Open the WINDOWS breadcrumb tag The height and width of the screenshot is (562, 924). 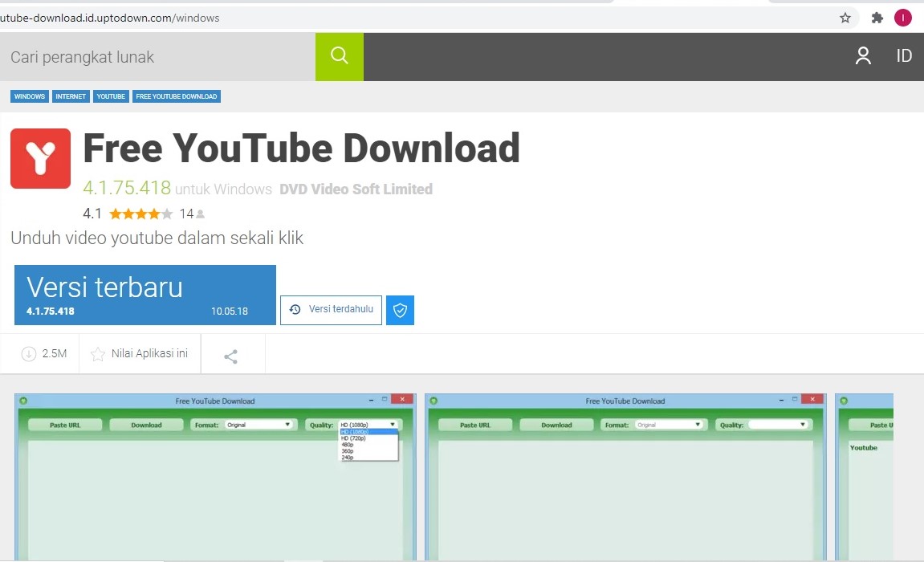(x=30, y=96)
